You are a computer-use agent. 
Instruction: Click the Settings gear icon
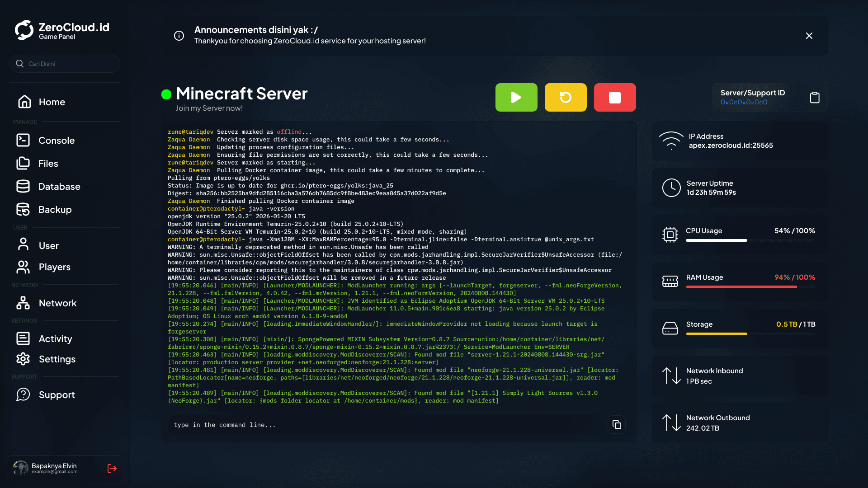23,359
